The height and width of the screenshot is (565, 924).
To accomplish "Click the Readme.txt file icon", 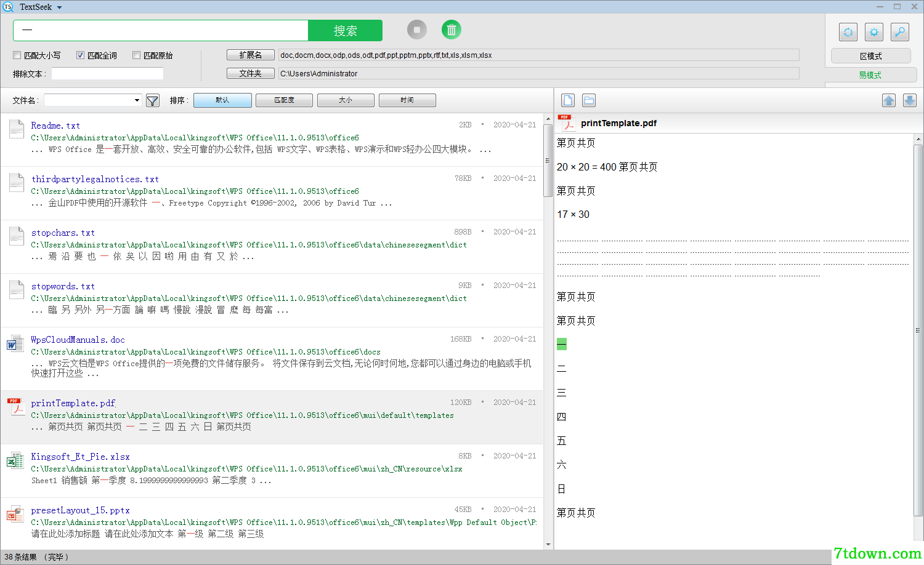I will click(x=17, y=129).
